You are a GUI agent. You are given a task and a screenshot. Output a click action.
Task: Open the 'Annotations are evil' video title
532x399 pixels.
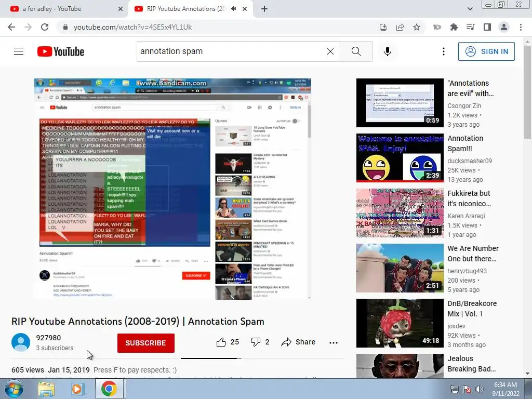click(470, 88)
